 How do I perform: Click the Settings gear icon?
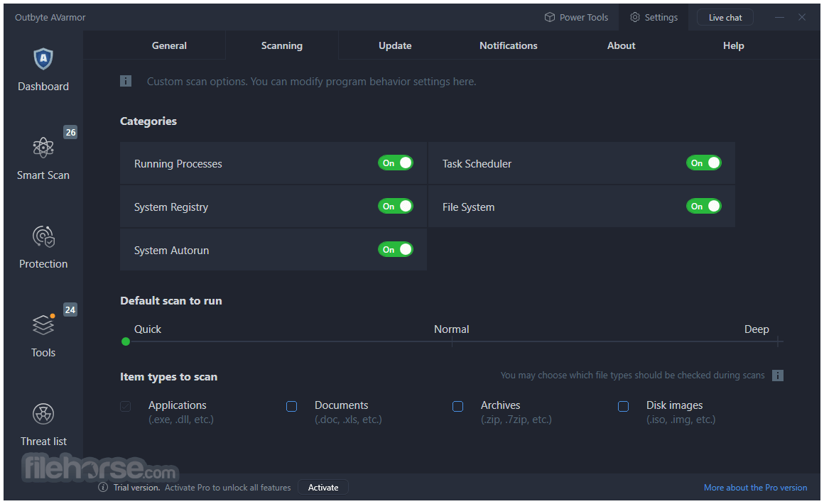(x=635, y=17)
